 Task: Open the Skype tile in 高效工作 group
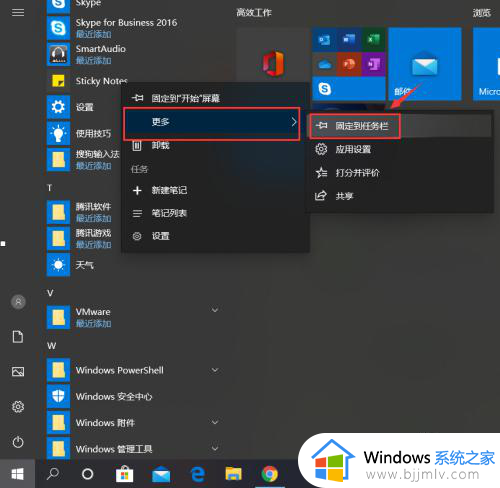coord(349,89)
